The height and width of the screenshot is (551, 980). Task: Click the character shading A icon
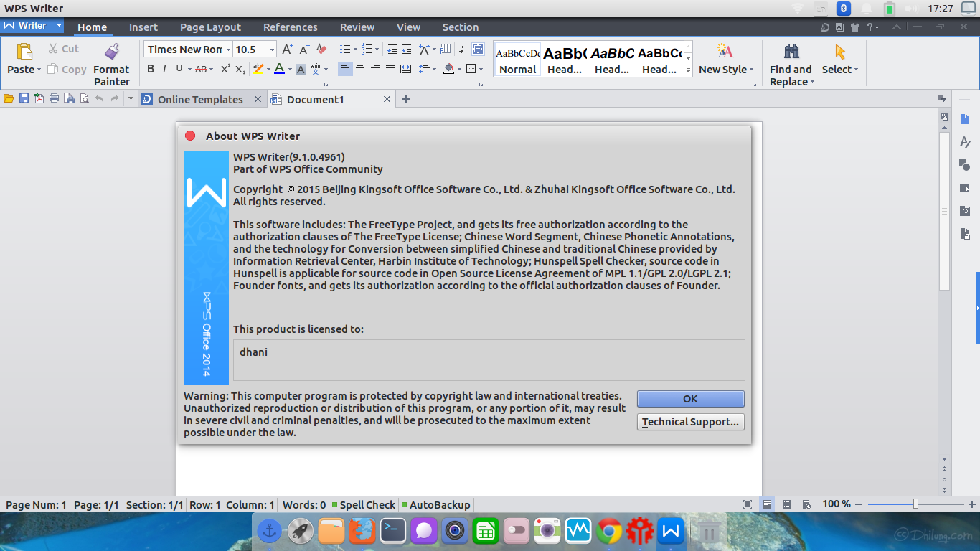click(301, 69)
